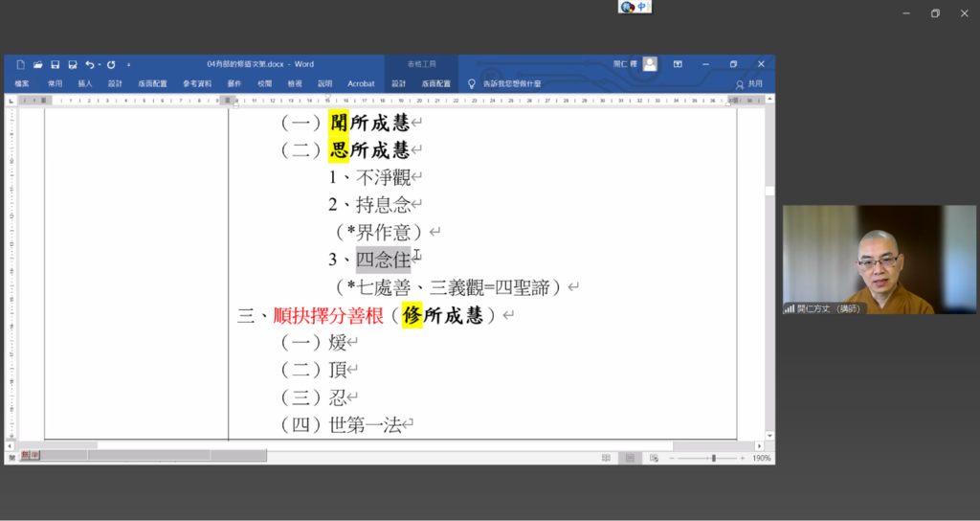Click the Redo/Repeat arrow icon
Screen dimensions: 980x521
coord(111,64)
